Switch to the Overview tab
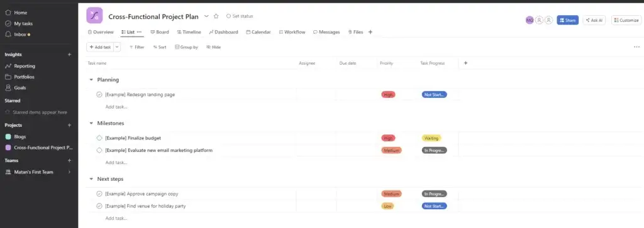This screenshot has height=228, width=644. [x=101, y=32]
